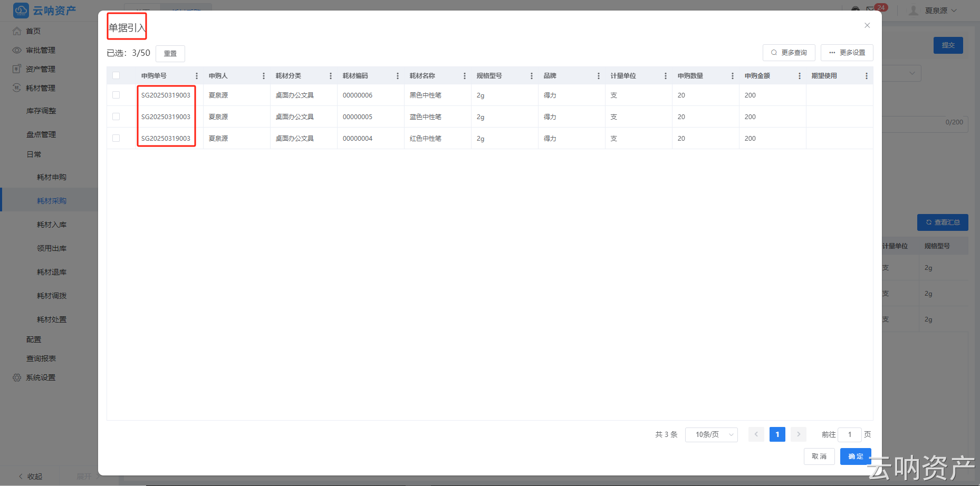Expand the 夏泉源 user account dropdown

(941, 11)
